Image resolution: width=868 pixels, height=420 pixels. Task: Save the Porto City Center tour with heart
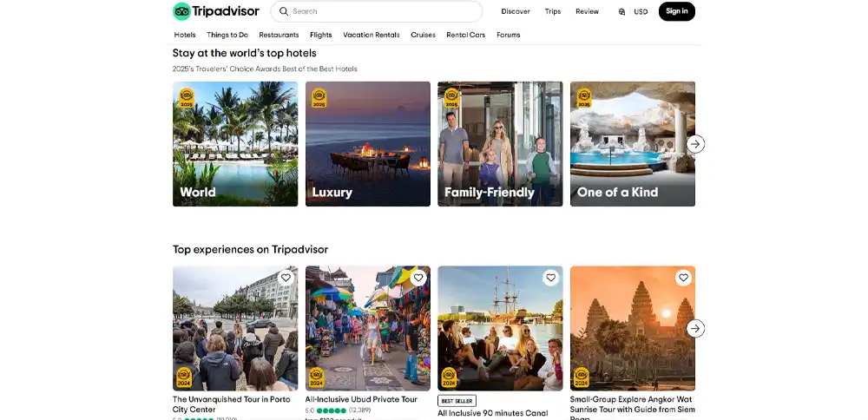click(x=286, y=278)
